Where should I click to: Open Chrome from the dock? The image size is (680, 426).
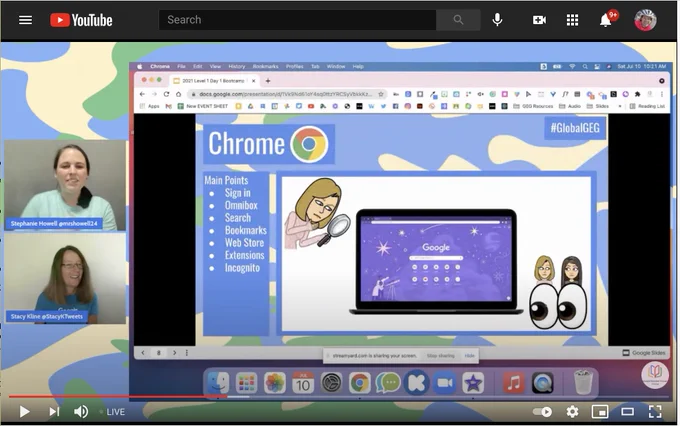click(x=360, y=383)
